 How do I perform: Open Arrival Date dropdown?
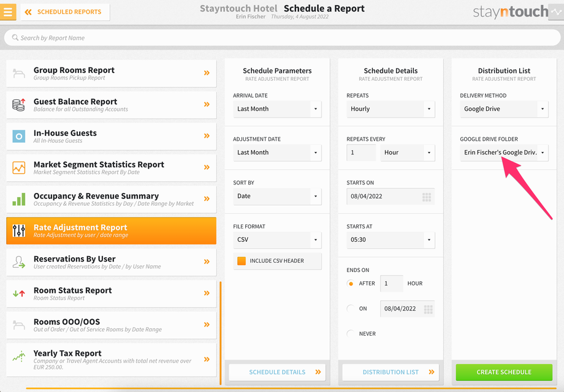(277, 109)
